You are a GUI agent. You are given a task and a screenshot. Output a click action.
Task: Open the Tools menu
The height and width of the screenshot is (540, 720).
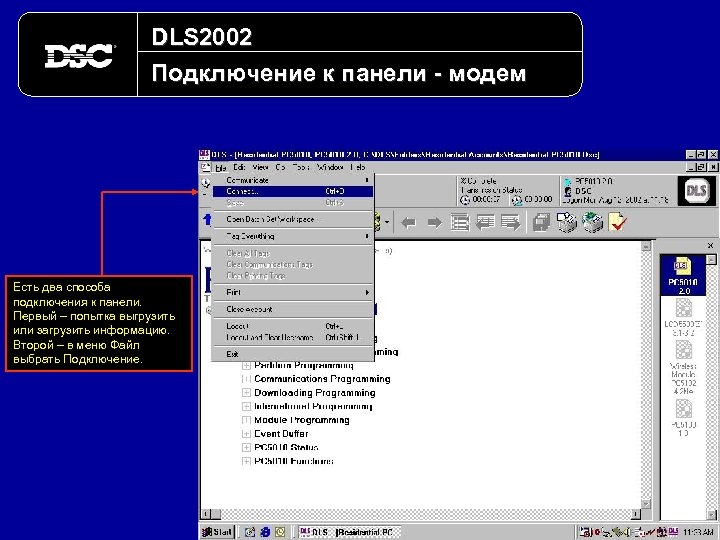coord(301,168)
